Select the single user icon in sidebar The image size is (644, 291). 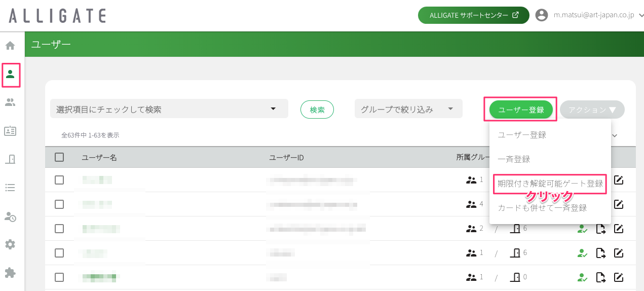10,75
